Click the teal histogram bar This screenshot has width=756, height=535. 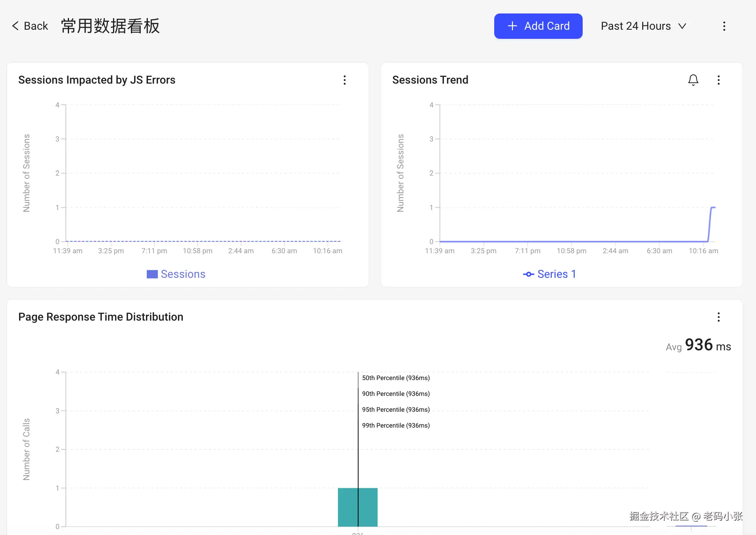click(x=348, y=507)
